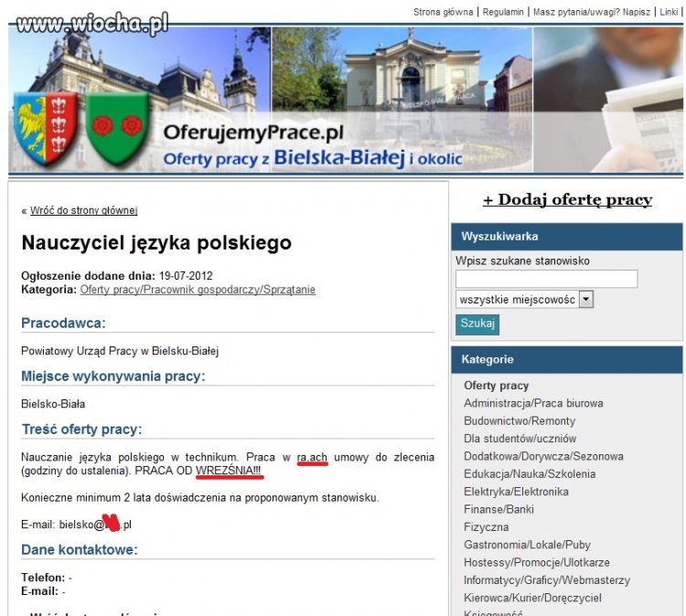Click the newspaper photo in banner
The height and width of the screenshot is (616, 686).
[607, 100]
